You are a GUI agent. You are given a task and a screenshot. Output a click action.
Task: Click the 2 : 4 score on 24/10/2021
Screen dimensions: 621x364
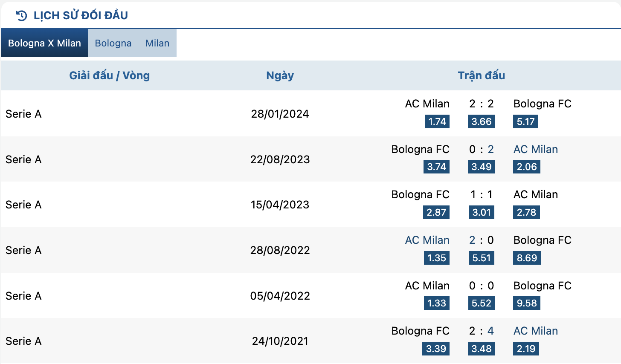pos(482,331)
